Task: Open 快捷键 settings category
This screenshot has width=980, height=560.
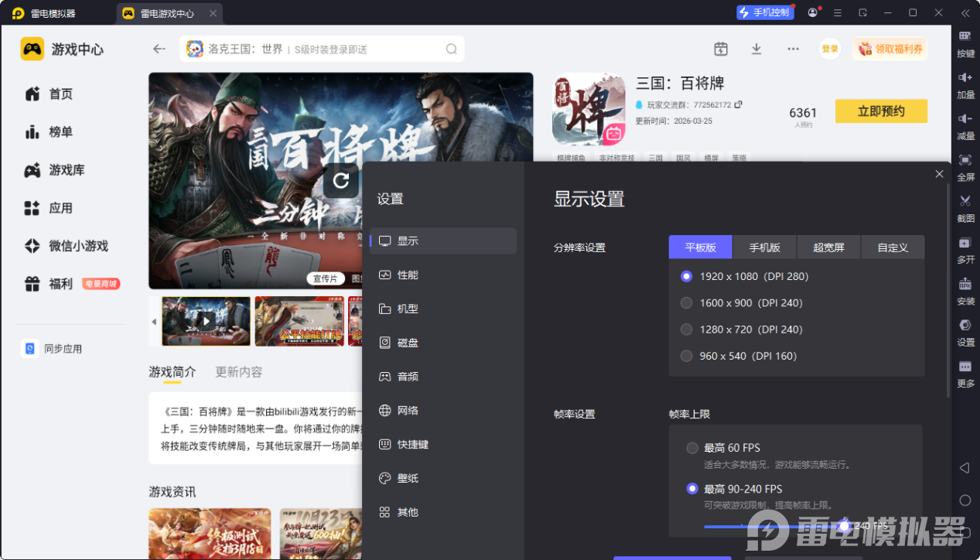Action: coord(443,445)
